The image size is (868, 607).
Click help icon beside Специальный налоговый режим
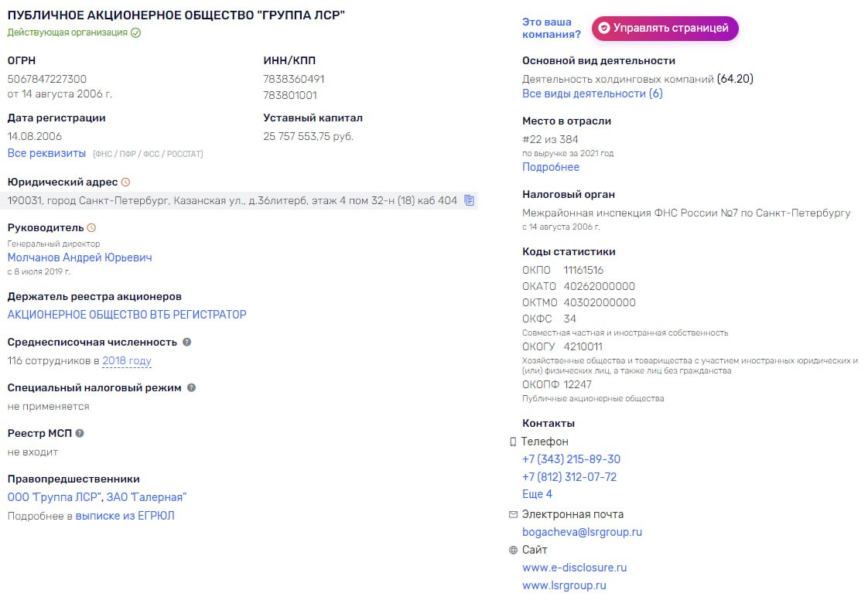pyautogui.click(x=191, y=387)
